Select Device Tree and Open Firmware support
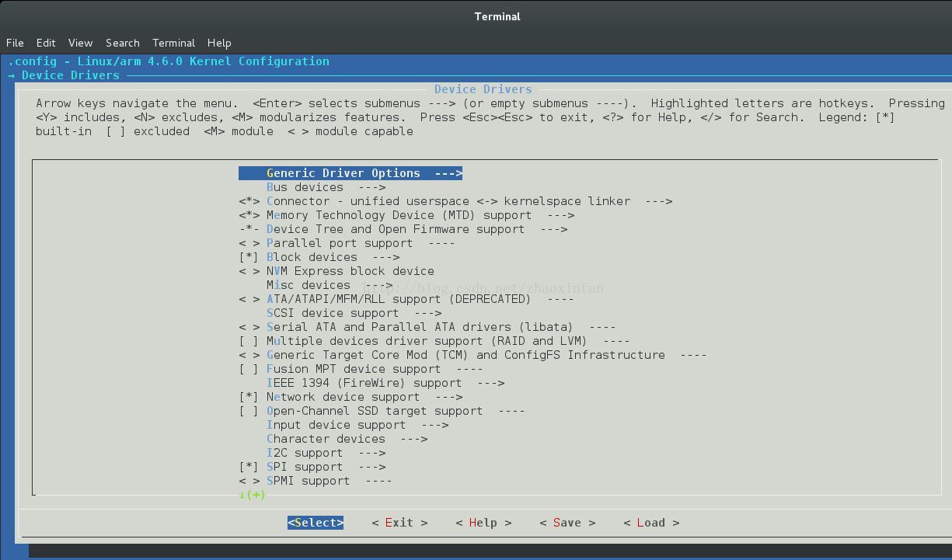Viewport: 952px width, 560px height. (403, 229)
